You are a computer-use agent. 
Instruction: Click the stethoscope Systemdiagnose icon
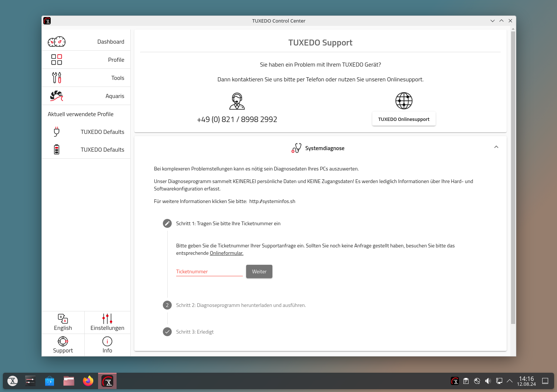click(x=296, y=148)
